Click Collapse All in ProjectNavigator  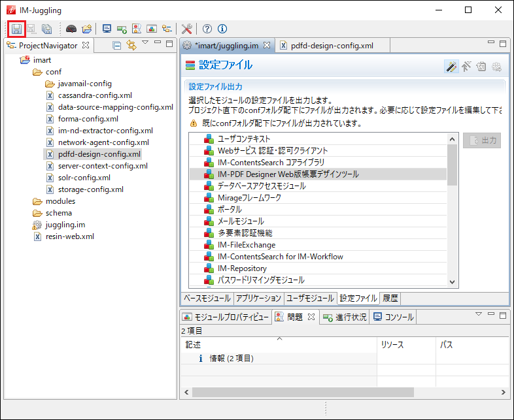[x=116, y=45]
